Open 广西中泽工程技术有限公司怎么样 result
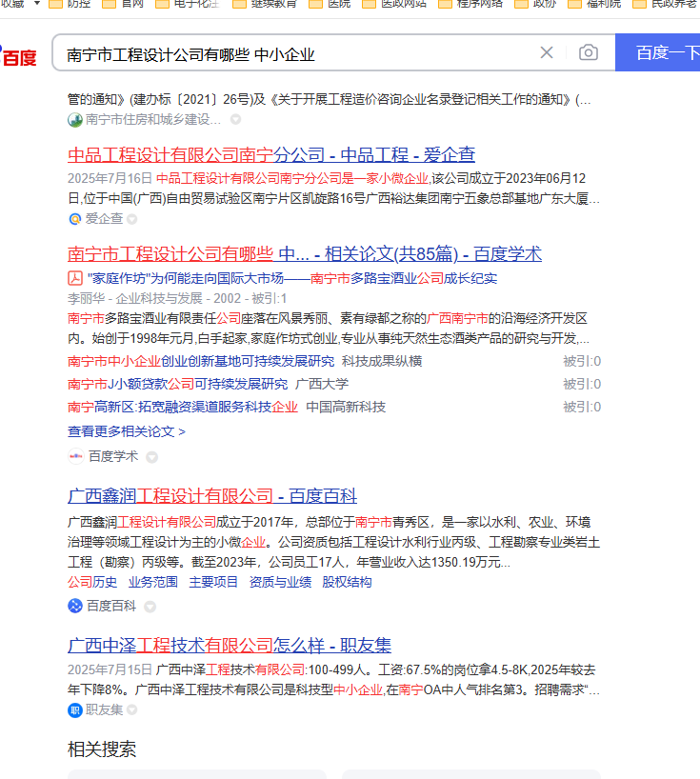Viewport: 700px width, 779px height. pyautogui.click(x=229, y=645)
